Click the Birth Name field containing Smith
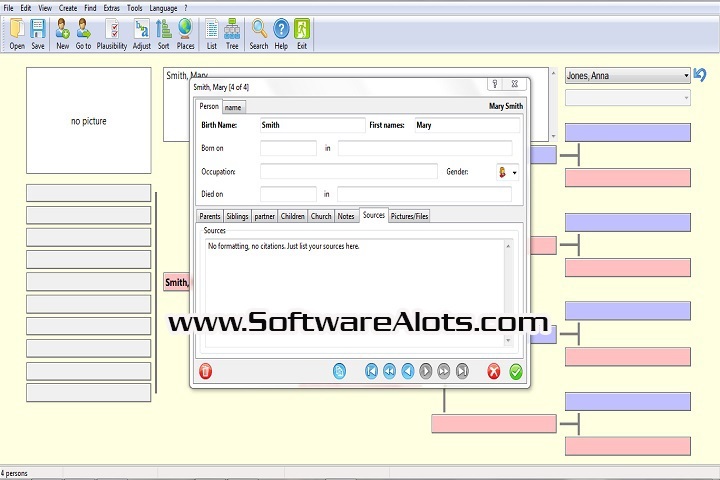720x480 pixels. [x=313, y=125]
